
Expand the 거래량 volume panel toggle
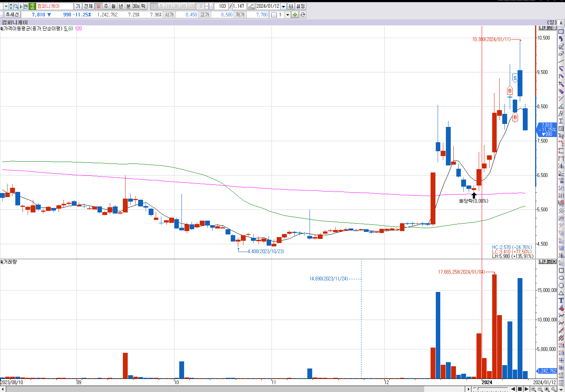pyautogui.click(x=1, y=262)
